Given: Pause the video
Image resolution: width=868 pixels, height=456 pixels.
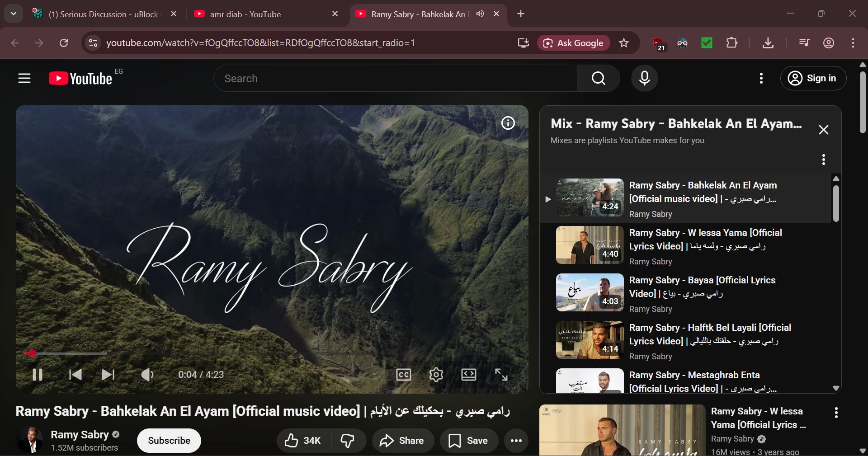Looking at the screenshot, I should tap(38, 375).
